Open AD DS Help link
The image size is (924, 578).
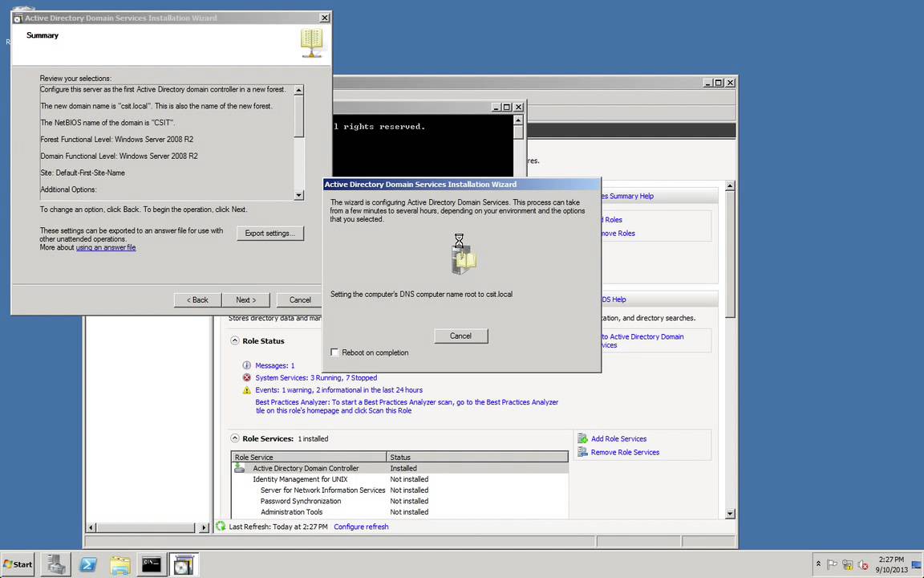(x=614, y=299)
